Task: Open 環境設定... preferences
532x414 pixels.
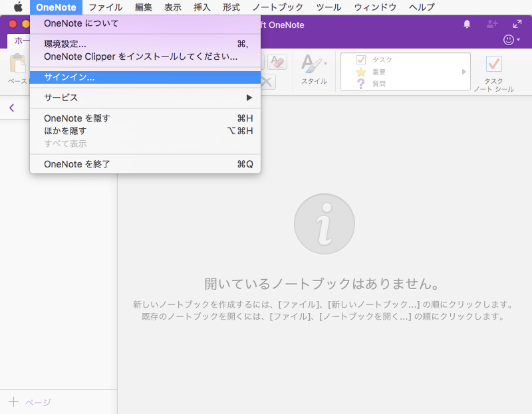Action: tap(145, 44)
